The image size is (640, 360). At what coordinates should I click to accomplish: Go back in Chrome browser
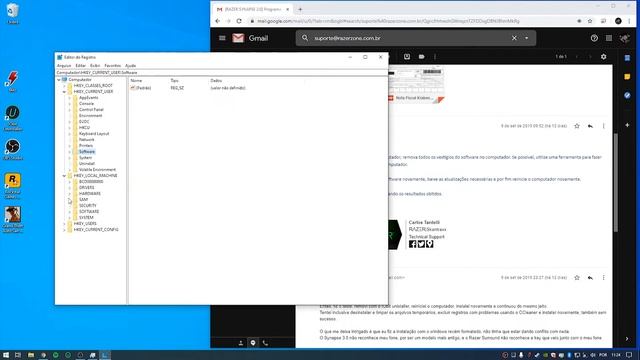tap(218, 21)
